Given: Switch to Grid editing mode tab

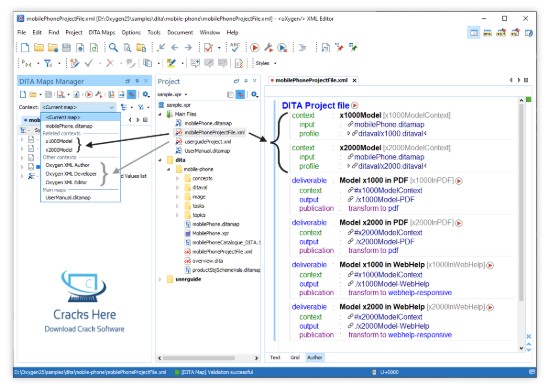Looking at the screenshot, I should click(x=295, y=357).
